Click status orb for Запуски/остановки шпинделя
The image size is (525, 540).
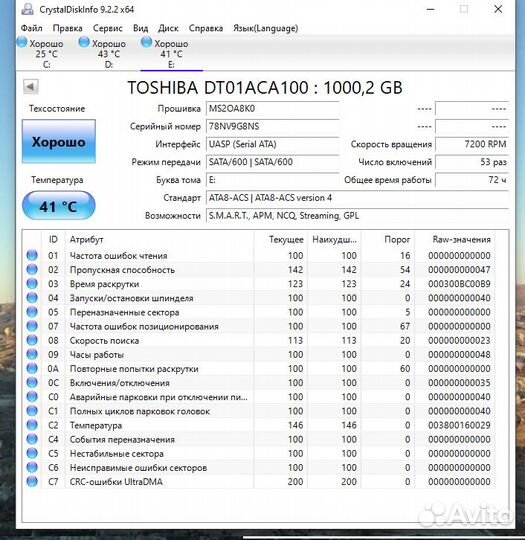click(x=32, y=298)
